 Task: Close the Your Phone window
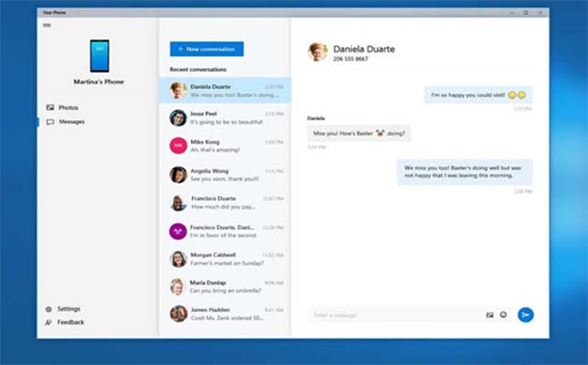coord(540,13)
